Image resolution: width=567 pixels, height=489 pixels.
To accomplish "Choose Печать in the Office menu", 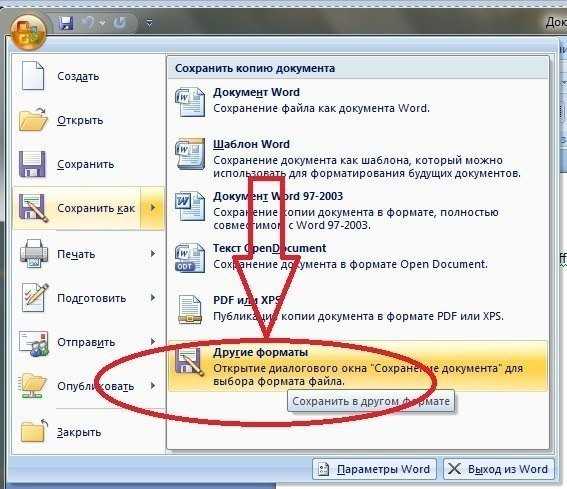I will coord(76,254).
